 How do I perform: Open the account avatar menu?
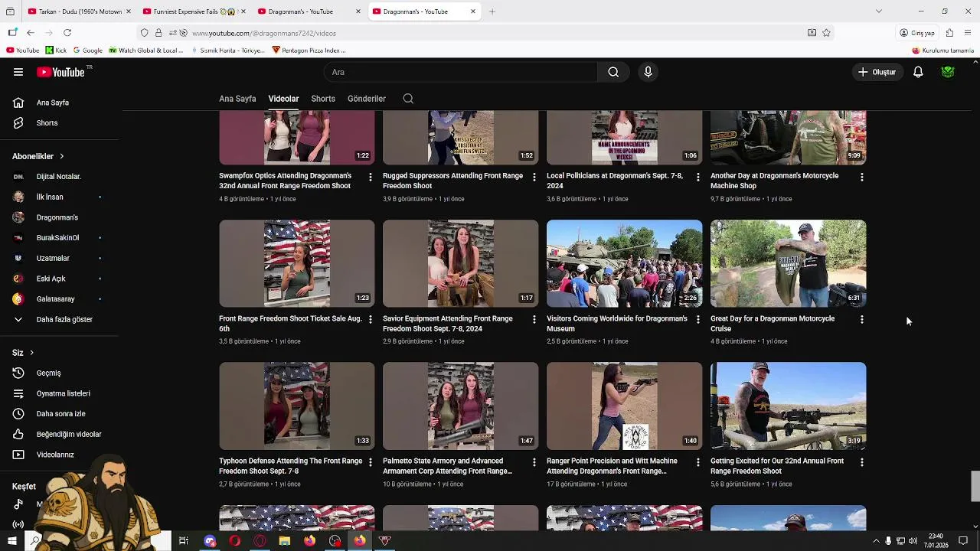tap(948, 72)
